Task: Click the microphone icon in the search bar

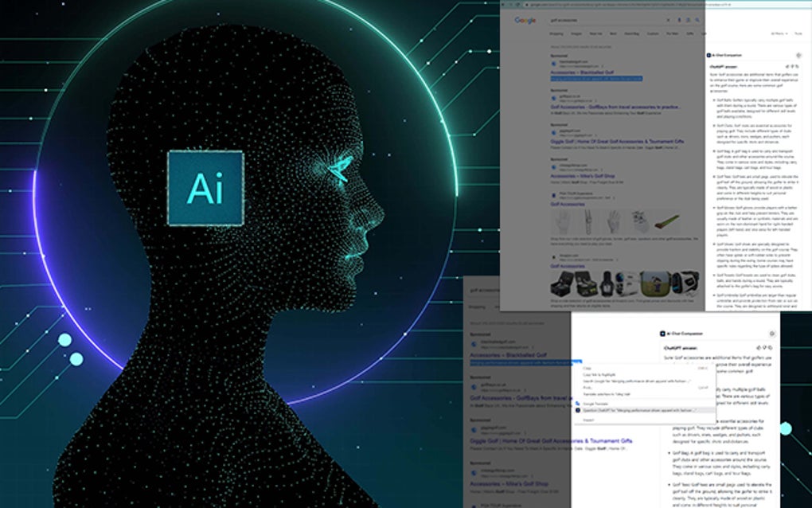Action: tap(679, 20)
